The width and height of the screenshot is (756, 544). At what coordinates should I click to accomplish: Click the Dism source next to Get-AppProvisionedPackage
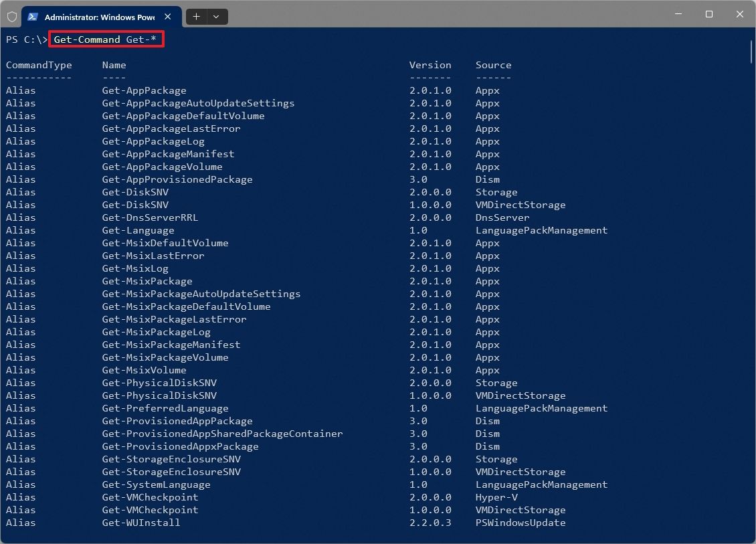click(x=488, y=179)
